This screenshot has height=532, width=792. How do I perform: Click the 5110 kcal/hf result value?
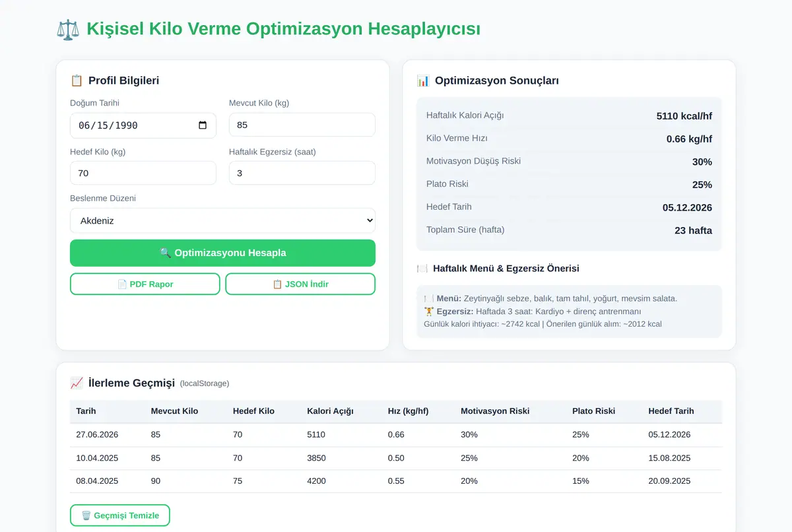pos(684,116)
